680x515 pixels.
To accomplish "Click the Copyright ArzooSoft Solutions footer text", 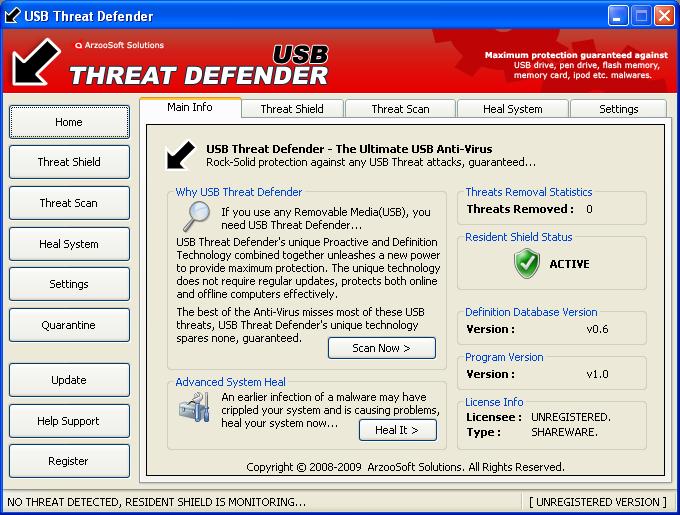I will pos(405,467).
